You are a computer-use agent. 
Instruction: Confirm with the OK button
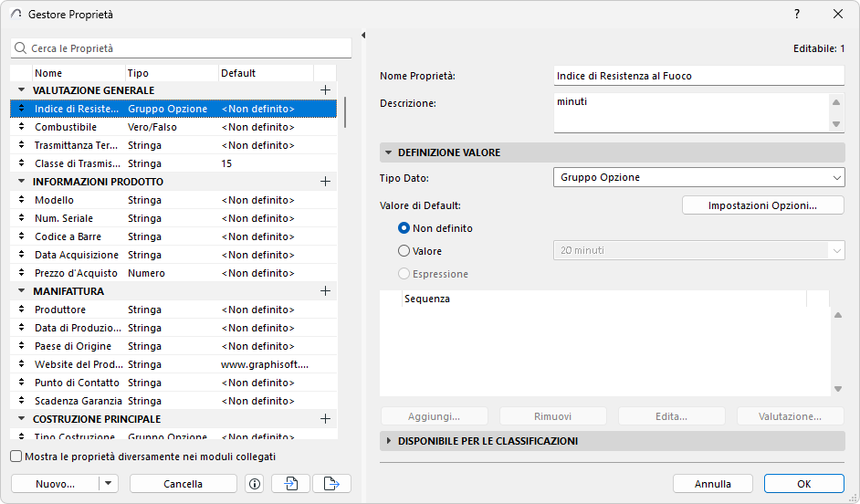point(804,484)
